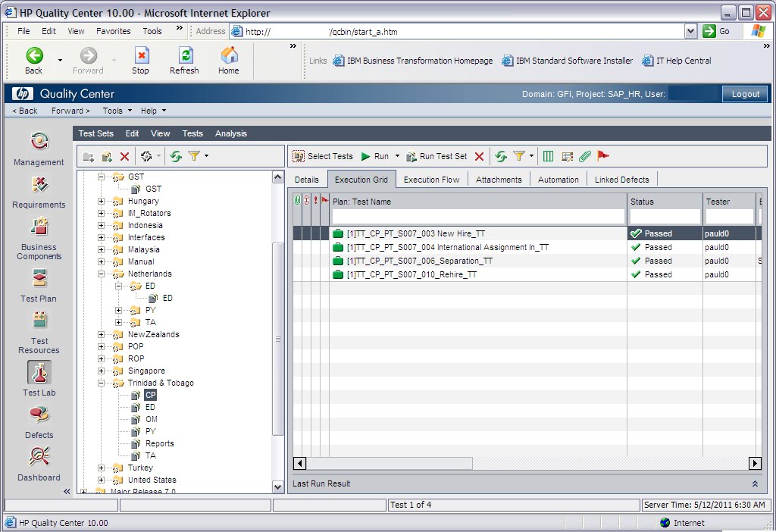Click New Folder icon in tree toolbar
This screenshot has width=776, height=532.
(89, 156)
